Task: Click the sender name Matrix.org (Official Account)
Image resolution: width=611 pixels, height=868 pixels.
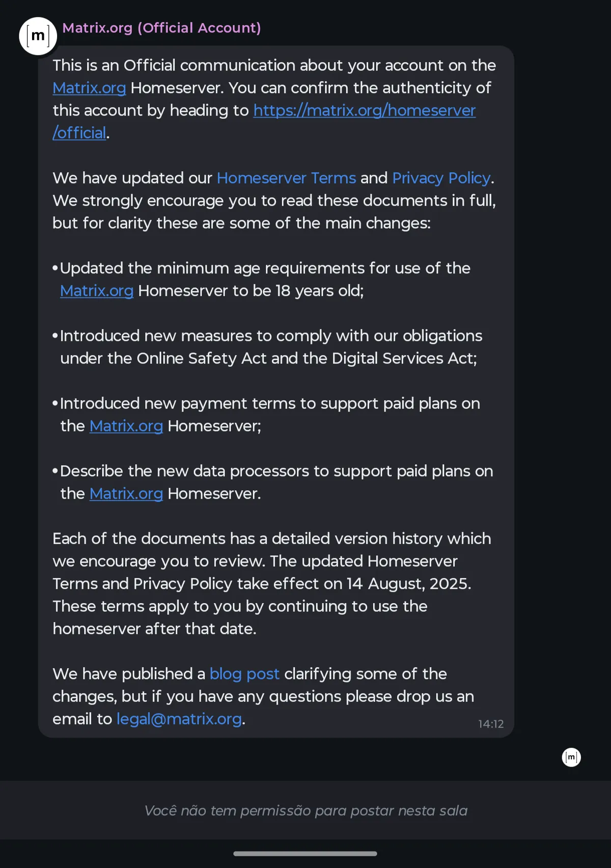Action: (x=161, y=28)
